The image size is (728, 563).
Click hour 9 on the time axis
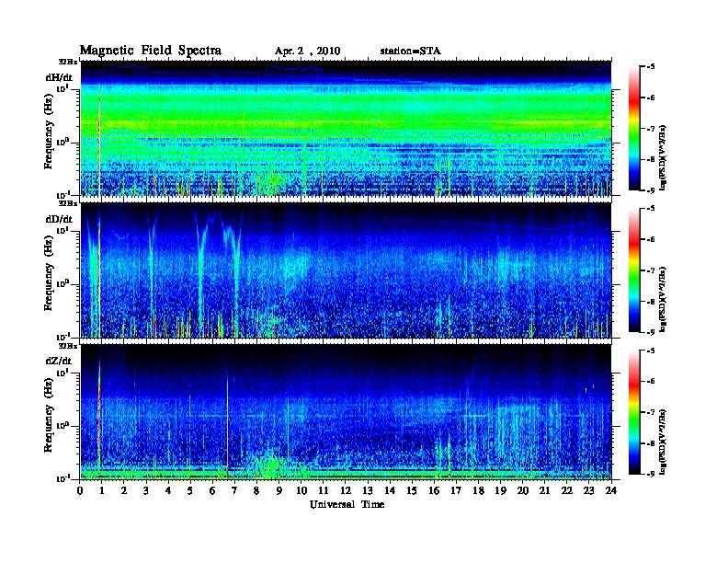click(x=279, y=490)
